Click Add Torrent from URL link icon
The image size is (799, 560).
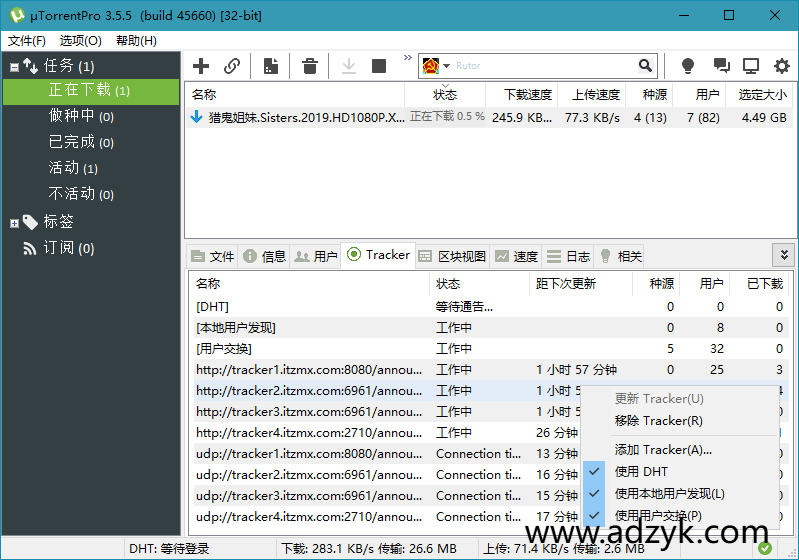(x=232, y=66)
